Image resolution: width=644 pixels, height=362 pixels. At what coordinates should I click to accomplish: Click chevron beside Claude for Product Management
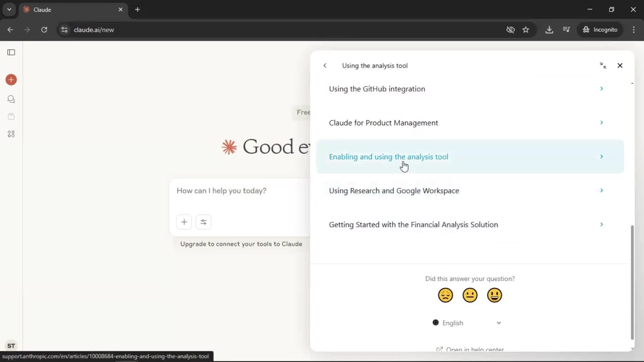(x=601, y=123)
